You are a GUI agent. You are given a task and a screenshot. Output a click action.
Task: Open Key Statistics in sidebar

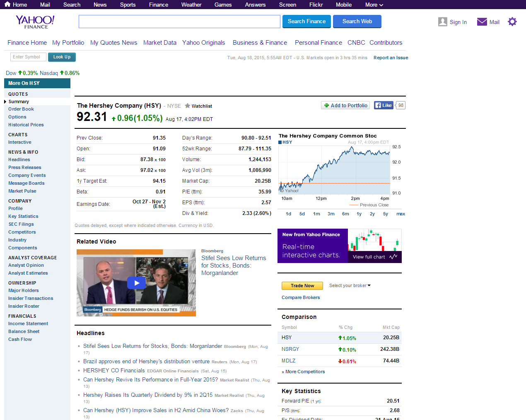(x=23, y=216)
